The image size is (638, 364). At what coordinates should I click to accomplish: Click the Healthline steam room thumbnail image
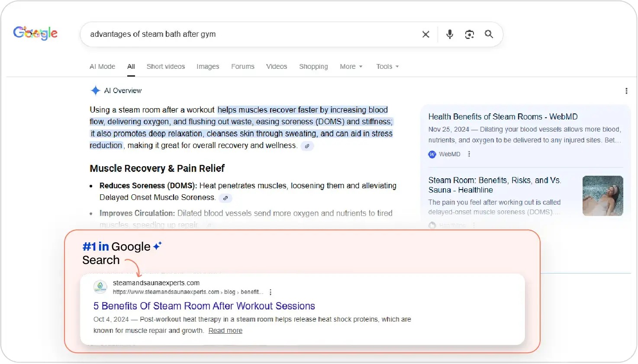point(603,196)
